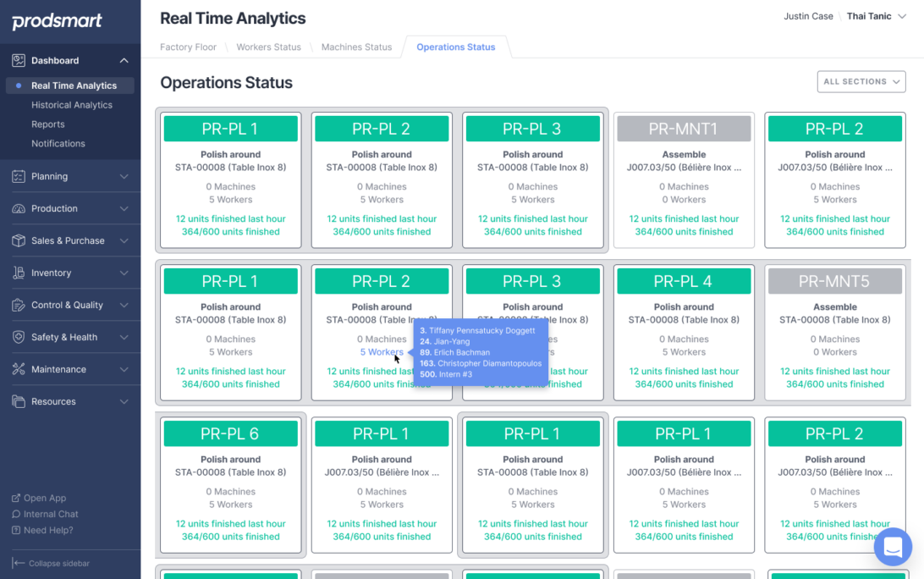Select the gray PR-MNT1 operation card header
The width and height of the screenshot is (924, 579).
click(684, 129)
